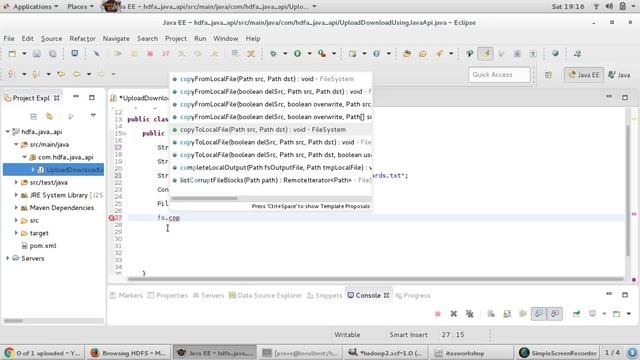Select listCorruptFileBlocks proposal
640x360 pixels.
pyautogui.click(x=271, y=180)
